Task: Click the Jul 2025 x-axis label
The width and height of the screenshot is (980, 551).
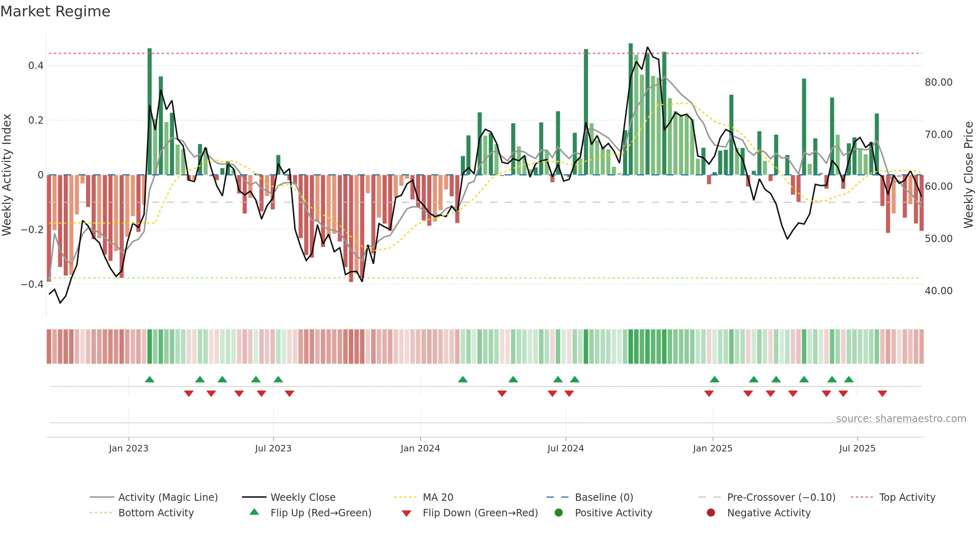Action: point(857,448)
